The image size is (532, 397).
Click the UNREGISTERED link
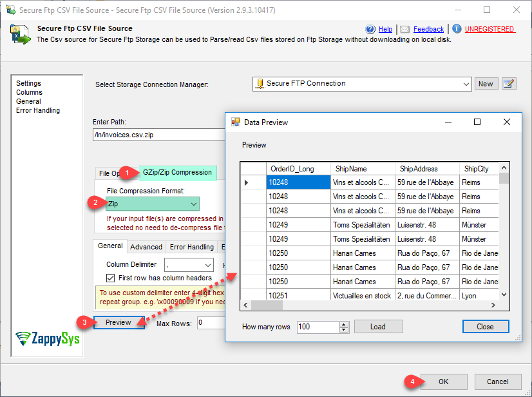pyautogui.click(x=490, y=29)
